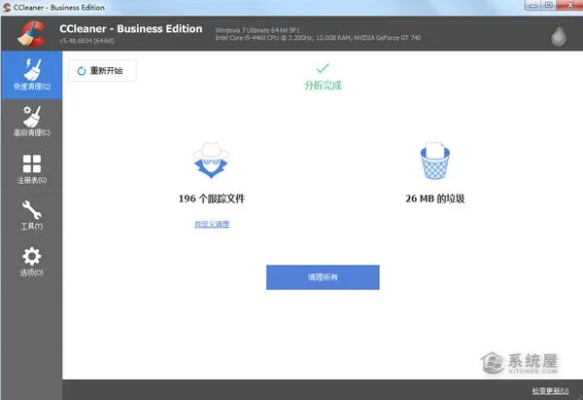The image size is (583, 400).
Task: Click the CCleaner - Business Edition header title
Action: (x=131, y=29)
